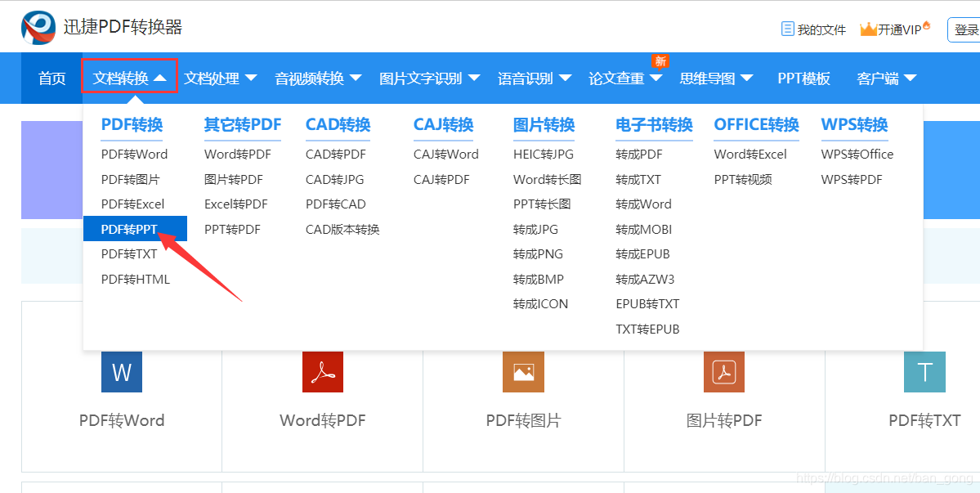This screenshot has width=980, height=493.
Task: Choose 转成AZW3 ebook option
Action: [x=645, y=280]
